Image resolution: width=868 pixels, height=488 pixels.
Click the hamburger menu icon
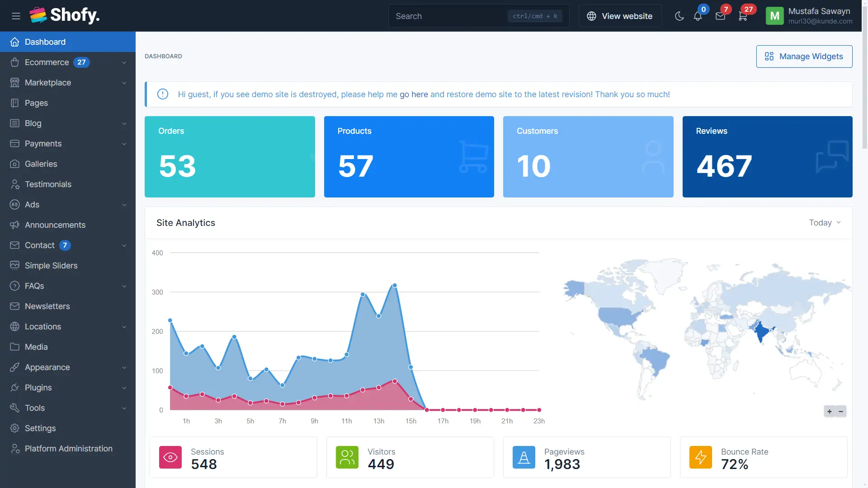click(x=16, y=16)
